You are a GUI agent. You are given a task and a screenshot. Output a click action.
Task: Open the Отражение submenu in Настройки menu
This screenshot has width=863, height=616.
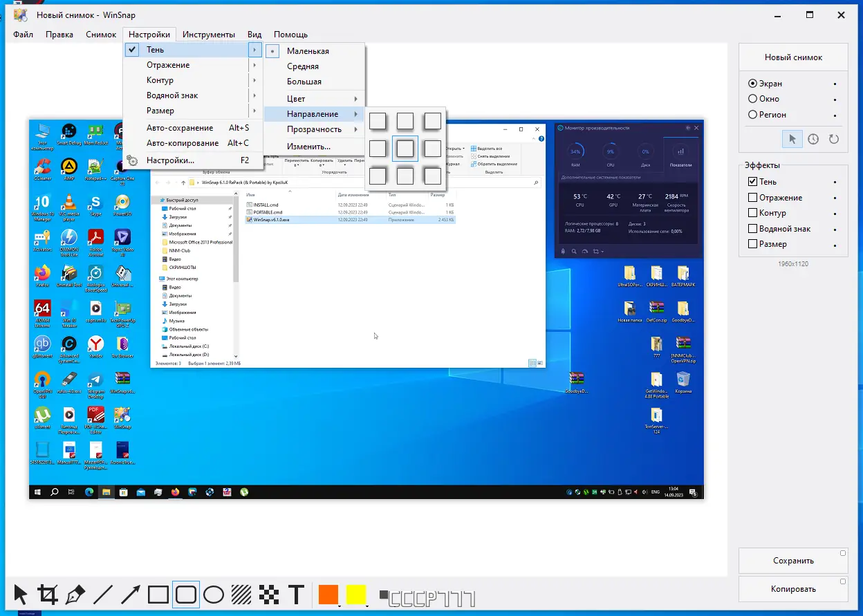click(x=193, y=65)
